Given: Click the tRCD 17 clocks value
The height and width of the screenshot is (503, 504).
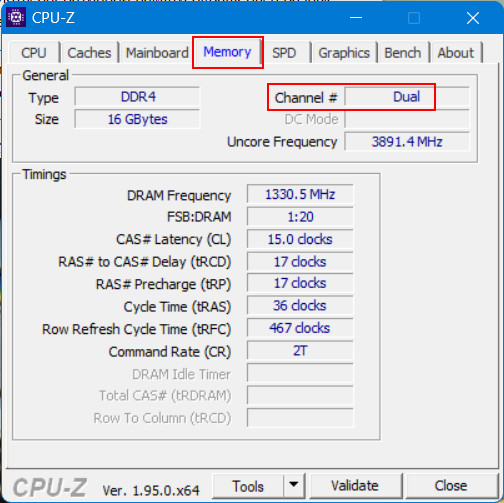Looking at the screenshot, I should pyautogui.click(x=300, y=262).
